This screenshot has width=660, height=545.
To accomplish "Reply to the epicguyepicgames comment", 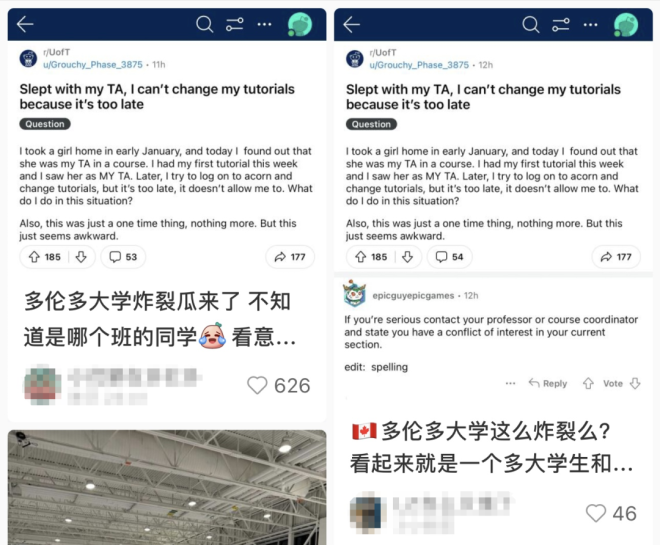I will (548, 383).
